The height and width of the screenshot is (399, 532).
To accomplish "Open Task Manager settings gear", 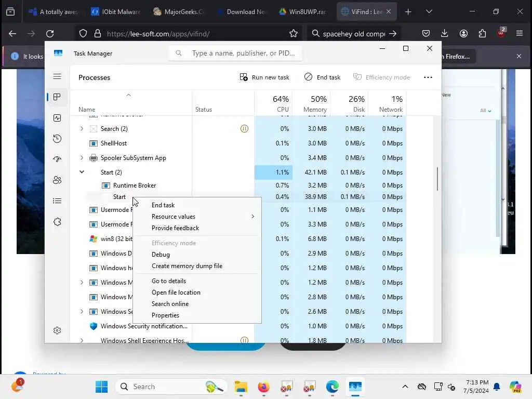I will tap(57, 330).
